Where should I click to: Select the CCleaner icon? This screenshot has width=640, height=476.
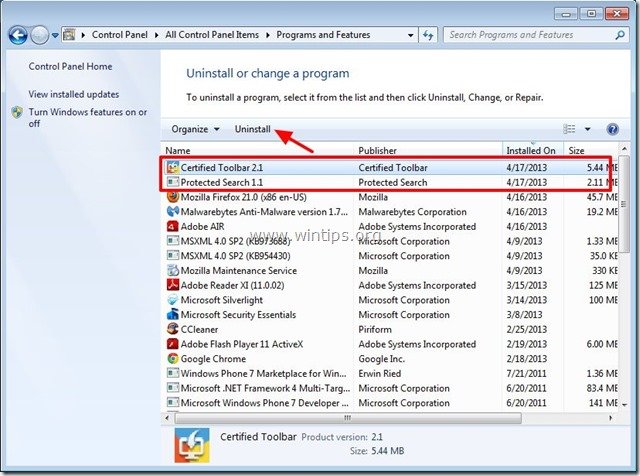click(x=173, y=329)
